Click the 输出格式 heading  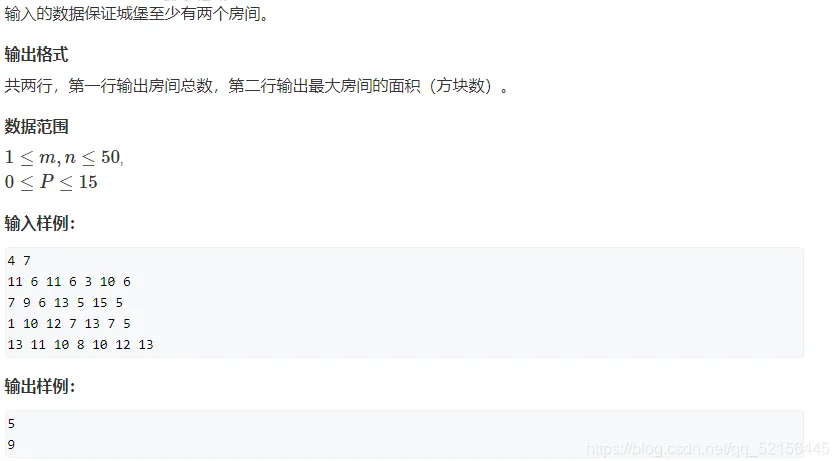(x=36, y=54)
